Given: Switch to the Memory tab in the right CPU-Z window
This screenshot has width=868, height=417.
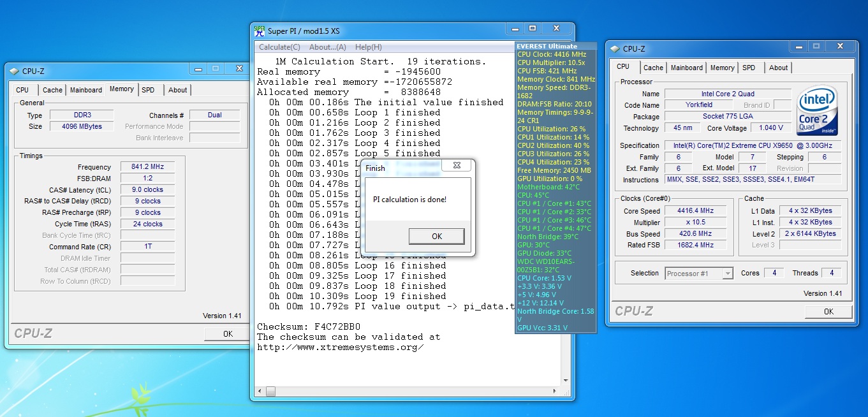Looking at the screenshot, I should tap(722, 68).
